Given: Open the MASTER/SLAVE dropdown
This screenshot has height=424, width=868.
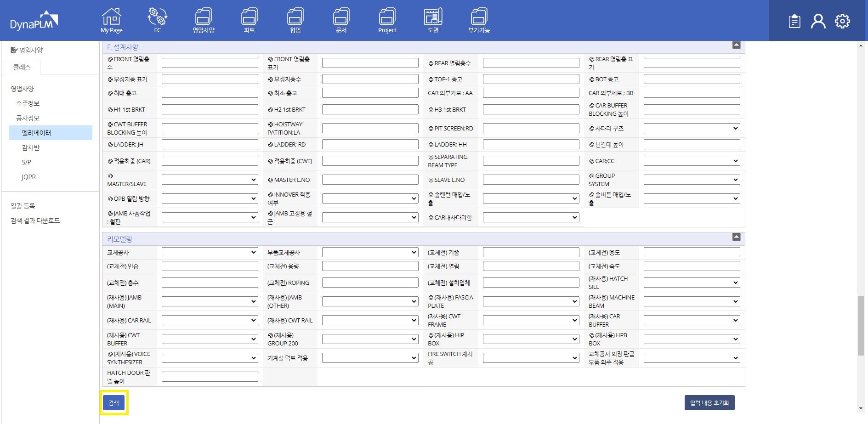Looking at the screenshot, I should tap(210, 180).
